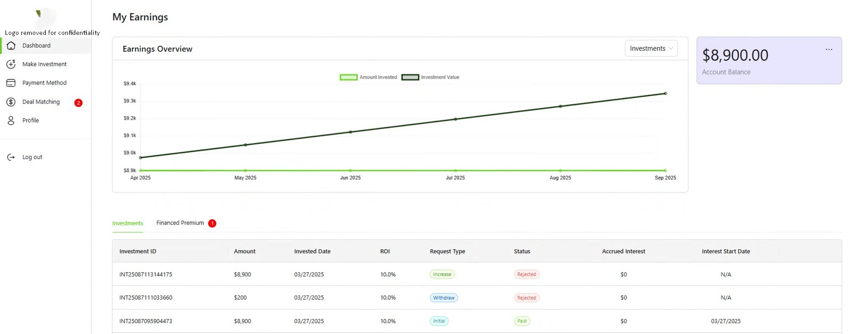Click the Withdraw request type tag
868x334 pixels.
(x=443, y=298)
